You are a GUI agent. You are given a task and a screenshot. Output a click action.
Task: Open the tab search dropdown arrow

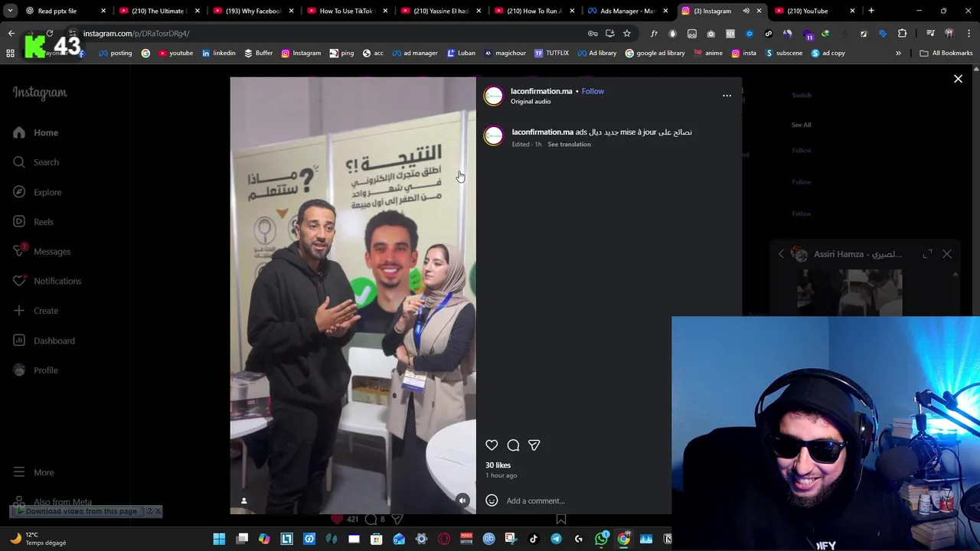point(11,11)
